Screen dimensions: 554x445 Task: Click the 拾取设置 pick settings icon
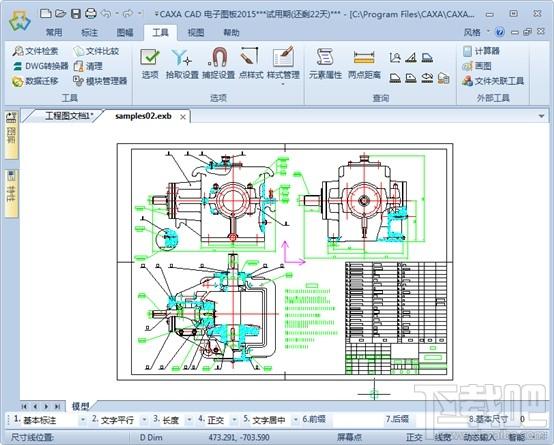click(182, 63)
